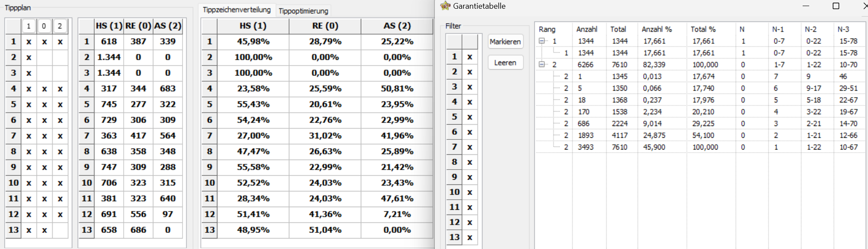Toggle filter x mark for row 13
This screenshot has height=249, width=868.
pos(470,237)
